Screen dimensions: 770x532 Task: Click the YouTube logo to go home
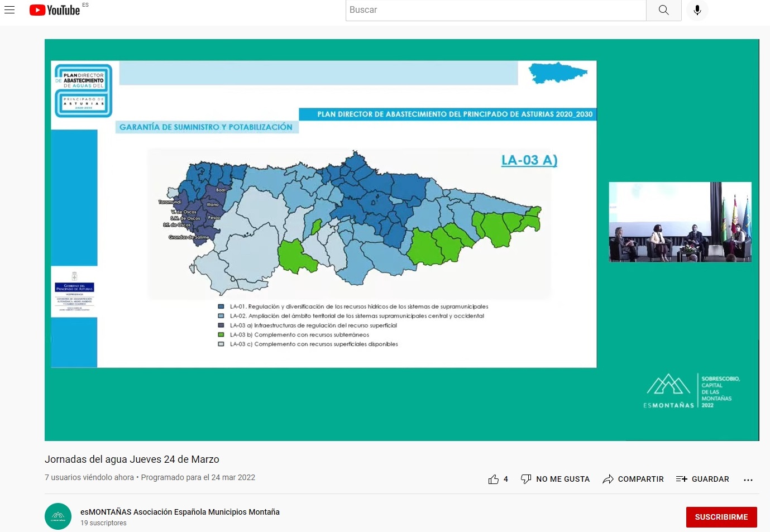[55, 10]
